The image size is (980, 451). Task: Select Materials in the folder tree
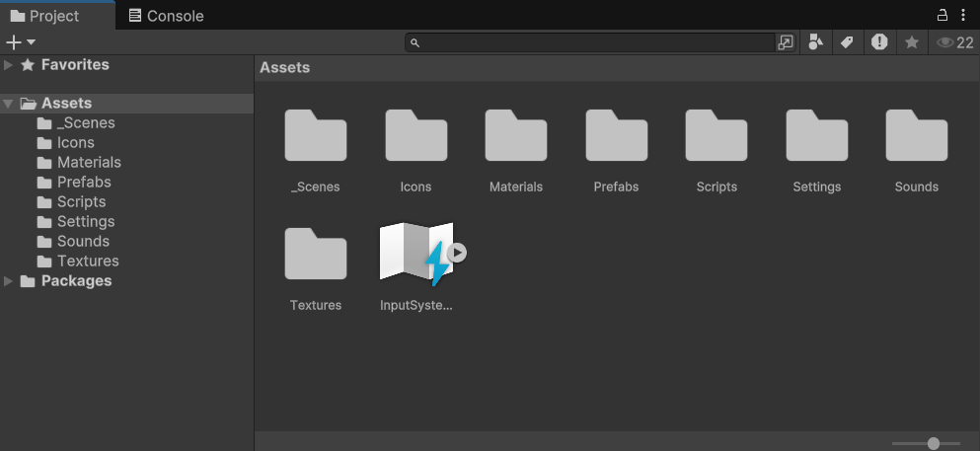coord(89,163)
